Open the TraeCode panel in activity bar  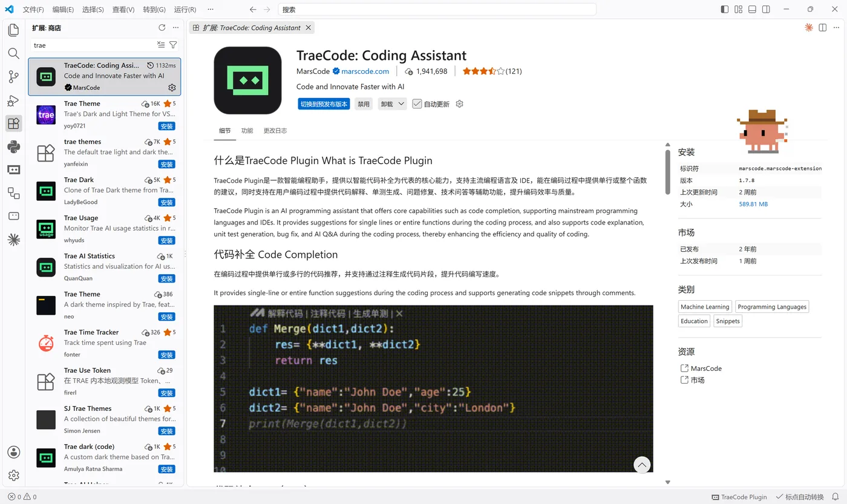(13, 170)
